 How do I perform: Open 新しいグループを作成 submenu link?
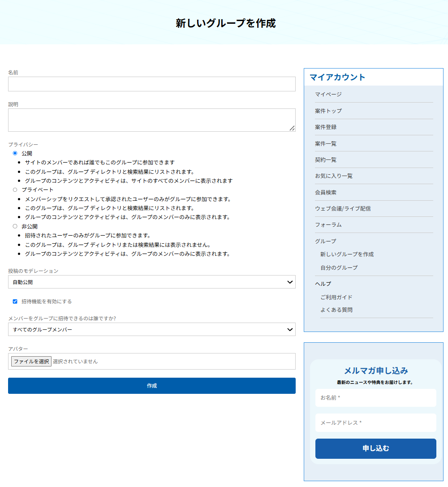(347, 254)
